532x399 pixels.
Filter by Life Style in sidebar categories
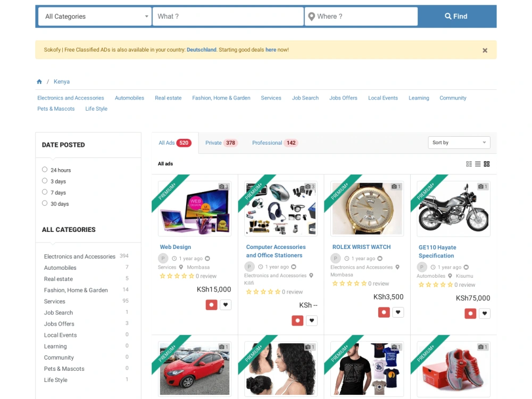pyautogui.click(x=56, y=380)
